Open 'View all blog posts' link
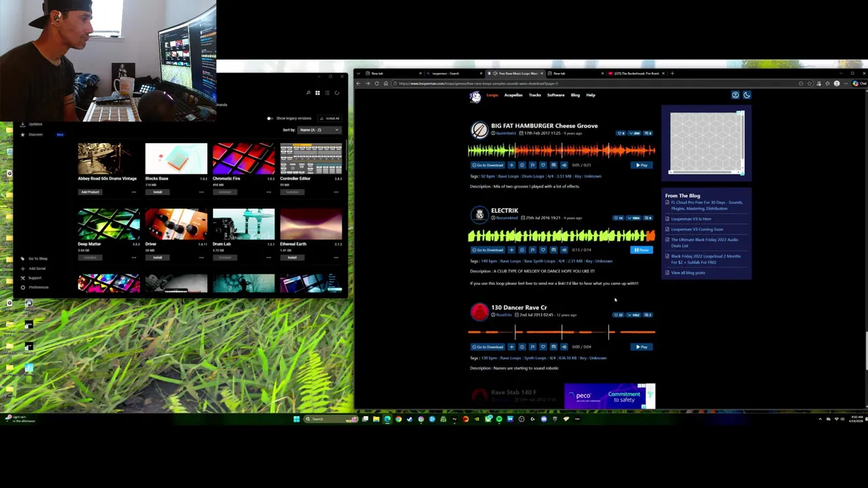Screen dimensions: 868x488 688,272
